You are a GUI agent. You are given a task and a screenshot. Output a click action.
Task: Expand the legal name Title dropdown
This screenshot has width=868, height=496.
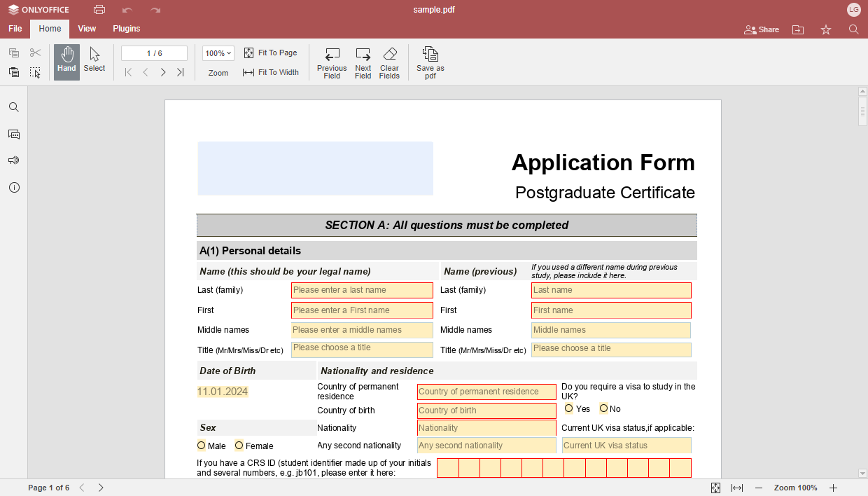[x=362, y=349]
